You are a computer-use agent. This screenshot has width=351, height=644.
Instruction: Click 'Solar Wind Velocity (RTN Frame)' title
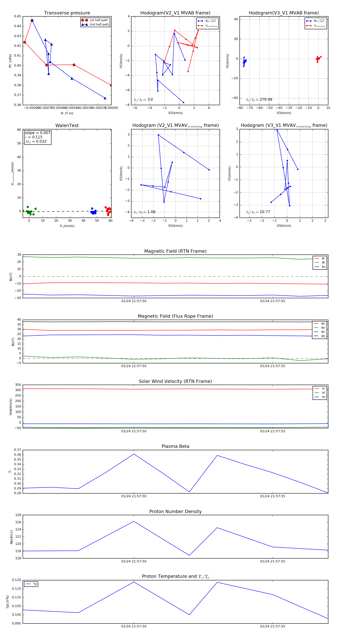pyautogui.click(x=175, y=381)
